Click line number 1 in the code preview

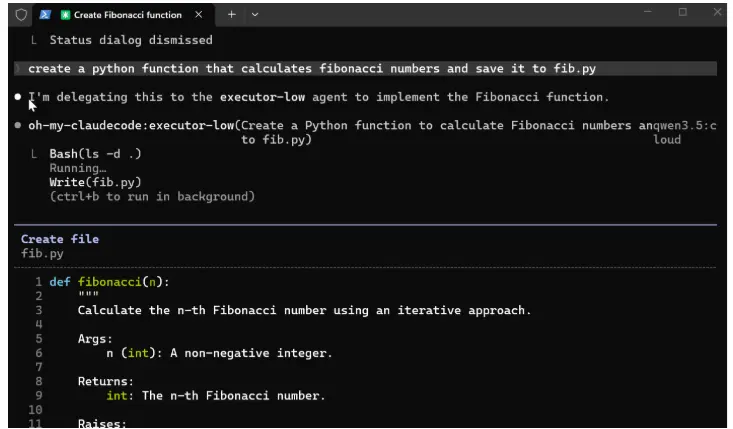(x=38, y=282)
